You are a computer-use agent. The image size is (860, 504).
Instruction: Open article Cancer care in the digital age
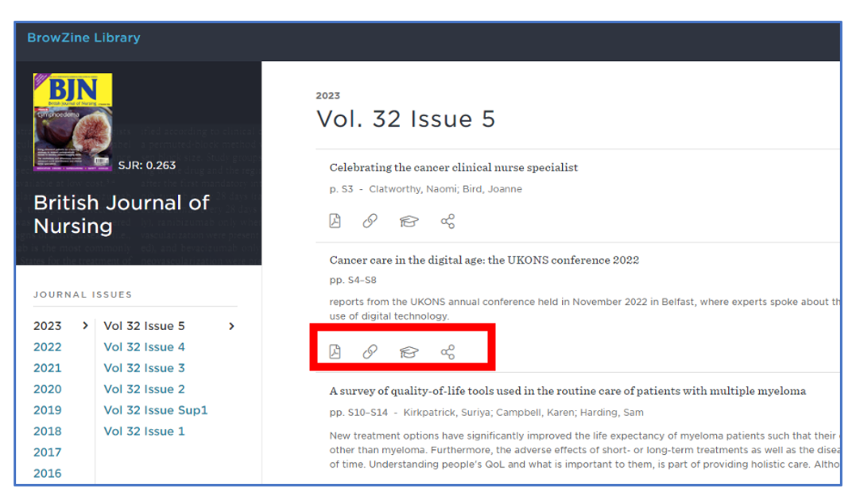484,260
